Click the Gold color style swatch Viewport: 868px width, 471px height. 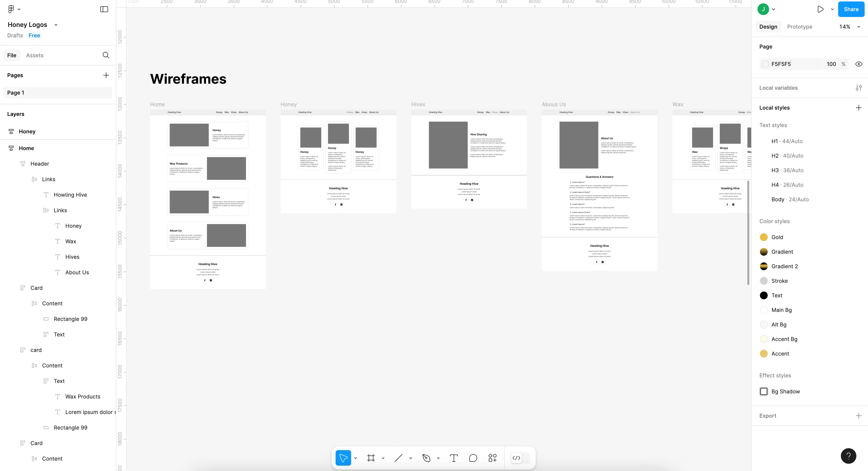764,237
